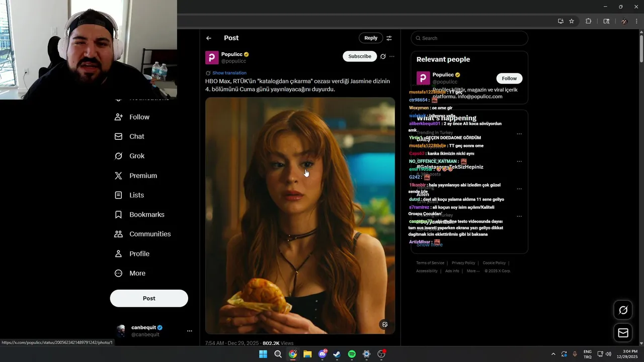
Task: Open the post photo of the woman
Action: pos(300,216)
